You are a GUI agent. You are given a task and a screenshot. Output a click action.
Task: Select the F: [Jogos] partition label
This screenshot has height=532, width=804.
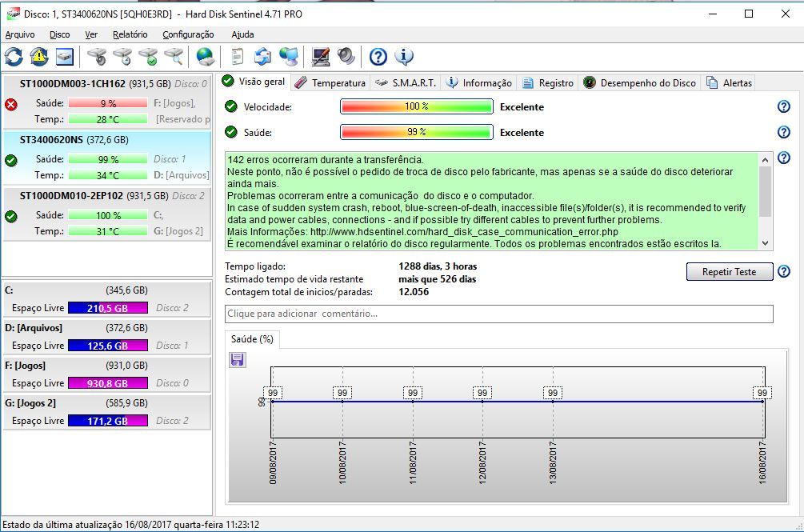25,366
